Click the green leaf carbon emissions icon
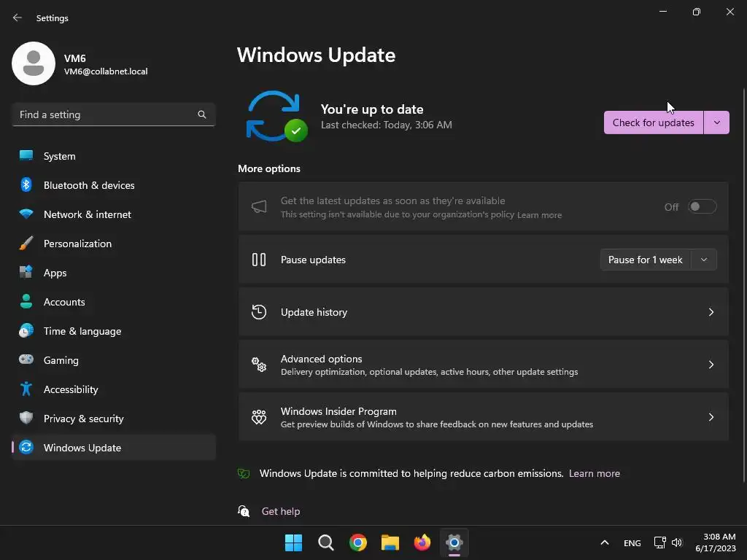Viewport: 747px width, 560px height. (244, 473)
